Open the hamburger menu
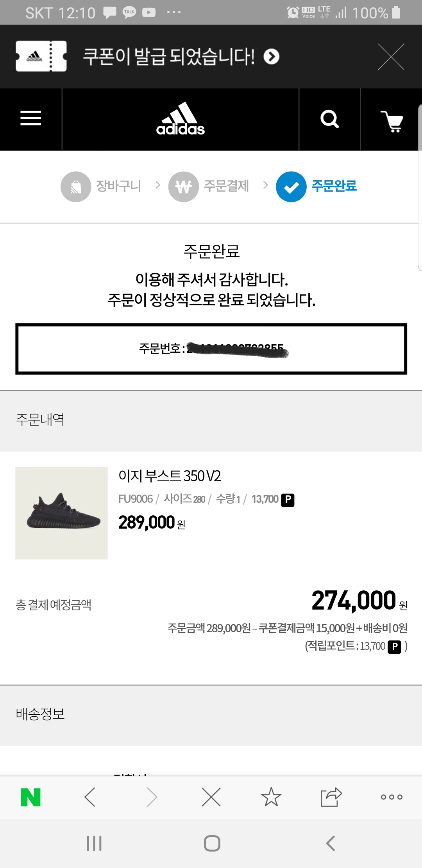 click(31, 118)
